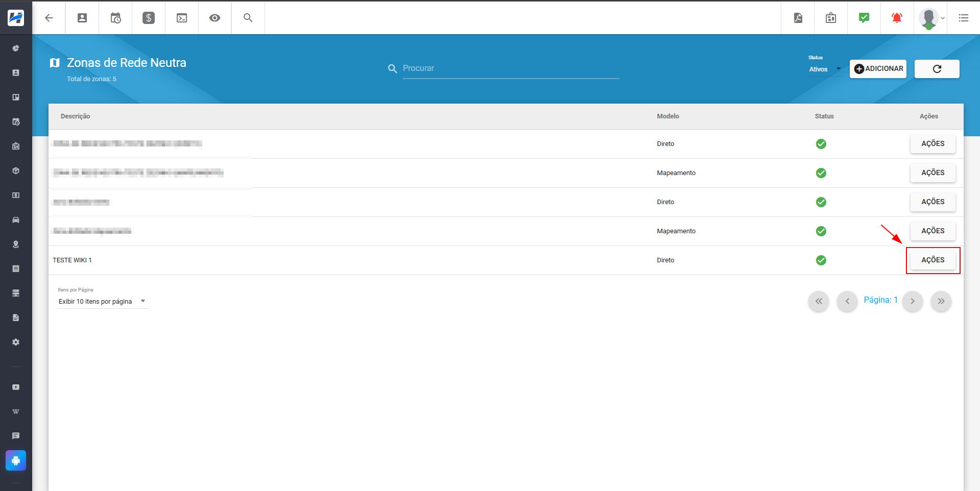Open AÇÕES for TESTE WIKI 1 row

tap(933, 260)
